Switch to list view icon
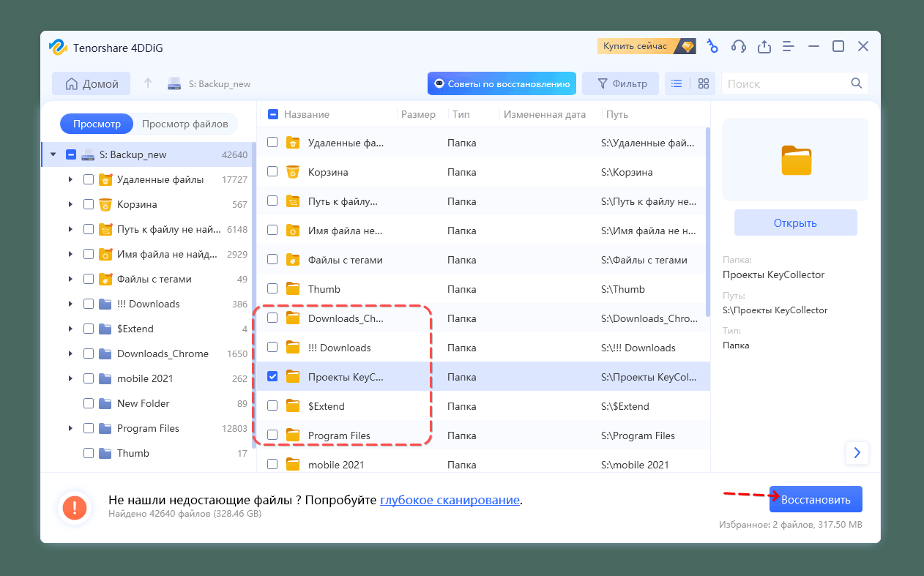The height and width of the screenshot is (576, 924). (x=677, y=83)
